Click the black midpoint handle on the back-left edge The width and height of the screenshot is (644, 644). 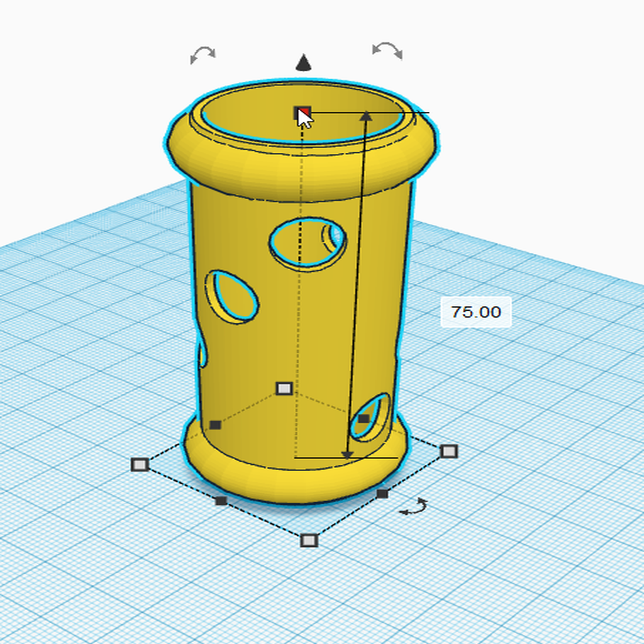(x=215, y=425)
